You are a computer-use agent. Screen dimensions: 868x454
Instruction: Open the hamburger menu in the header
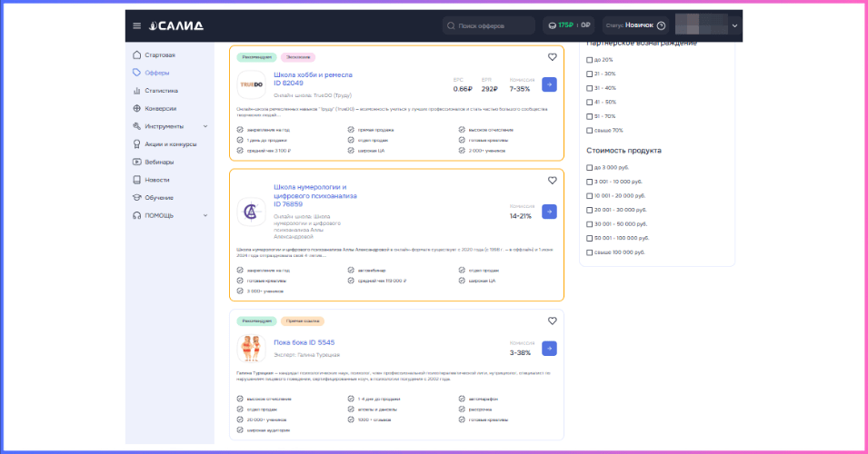(136, 25)
